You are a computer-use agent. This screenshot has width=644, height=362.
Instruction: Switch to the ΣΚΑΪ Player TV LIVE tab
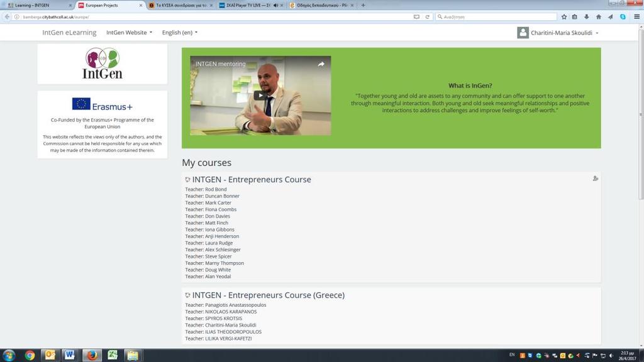tap(252, 5)
